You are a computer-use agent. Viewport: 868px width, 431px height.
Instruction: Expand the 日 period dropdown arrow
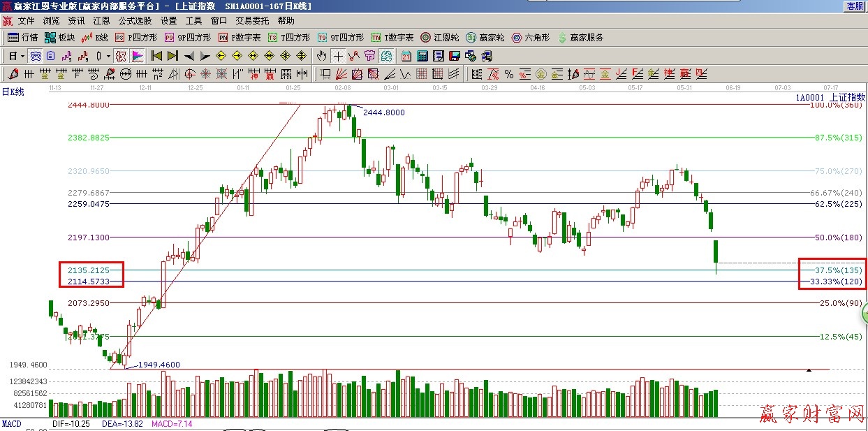coord(22,56)
